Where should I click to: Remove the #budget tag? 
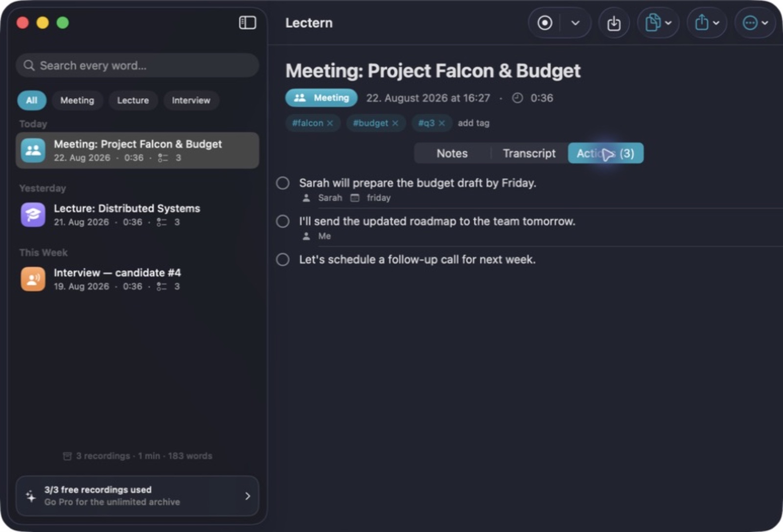point(395,123)
